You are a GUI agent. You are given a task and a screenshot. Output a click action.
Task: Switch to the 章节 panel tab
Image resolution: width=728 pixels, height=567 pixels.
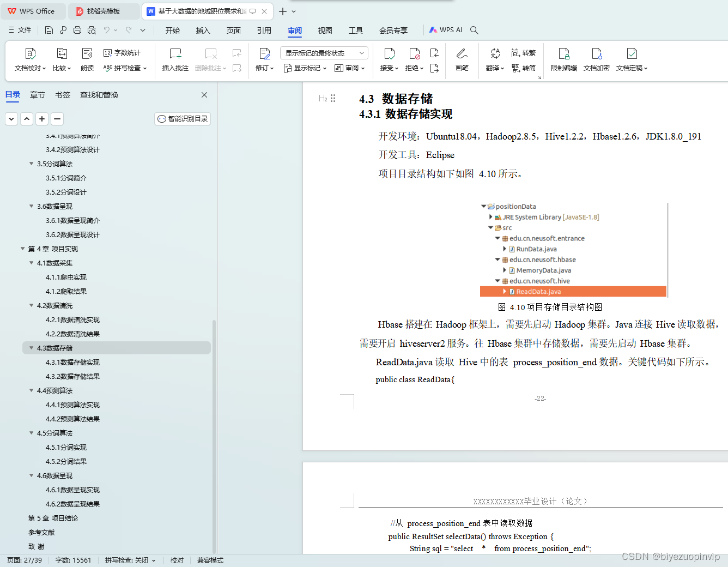point(37,94)
